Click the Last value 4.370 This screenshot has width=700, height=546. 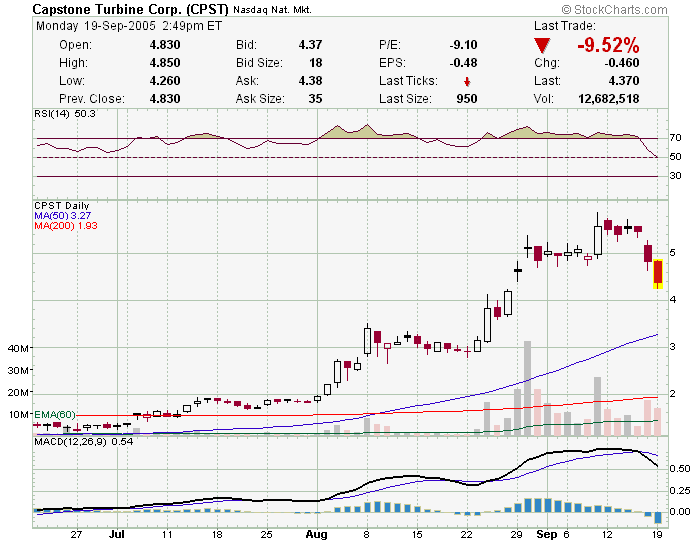click(624, 81)
